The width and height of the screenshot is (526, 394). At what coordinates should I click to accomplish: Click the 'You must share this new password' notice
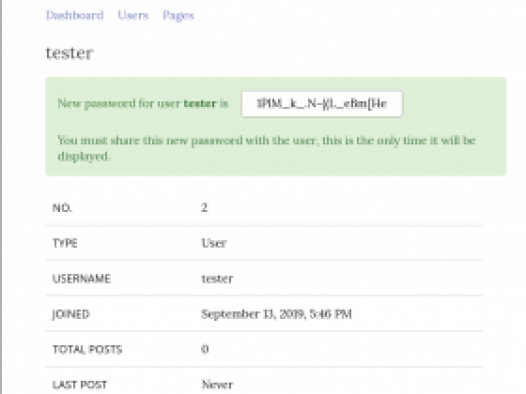[x=267, y=148]
